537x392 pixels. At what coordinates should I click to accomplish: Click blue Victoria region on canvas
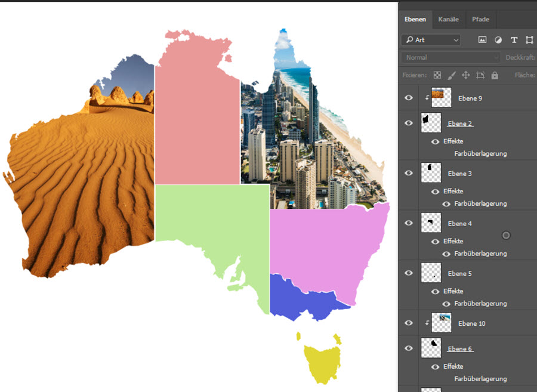click(298, 301)
